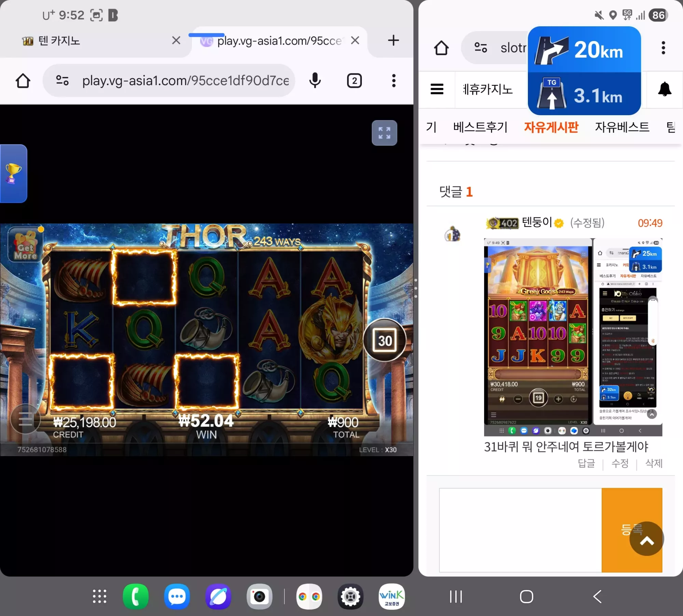
Task: Click the ₩25,198.00 credit value
Action: pyautogui.click(x=85, y=423)
